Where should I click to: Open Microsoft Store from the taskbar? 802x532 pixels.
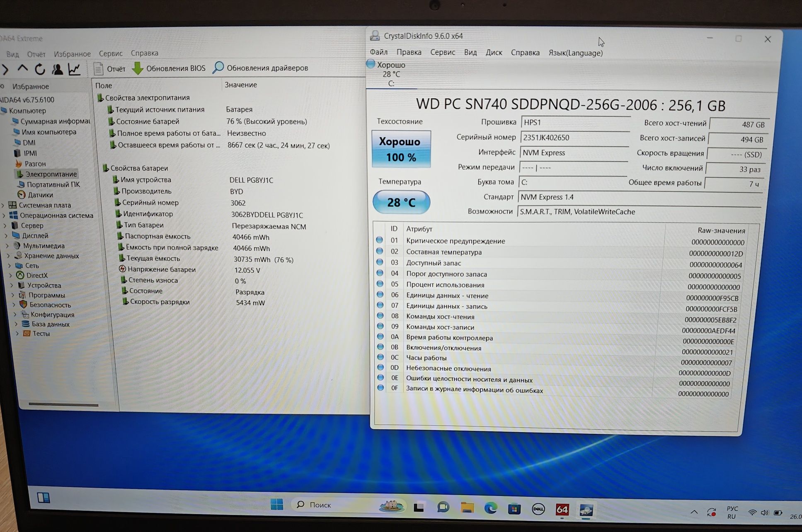(x=514, y=508)
